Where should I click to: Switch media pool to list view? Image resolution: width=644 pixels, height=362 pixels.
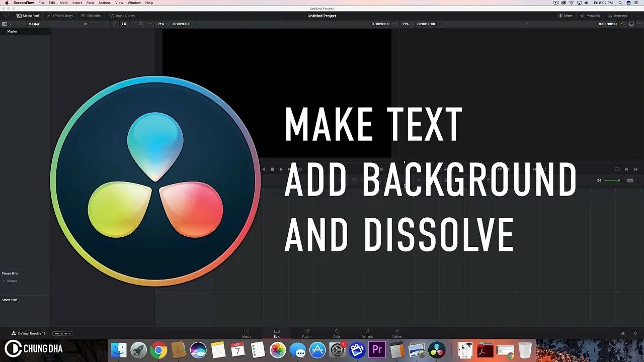132,24
